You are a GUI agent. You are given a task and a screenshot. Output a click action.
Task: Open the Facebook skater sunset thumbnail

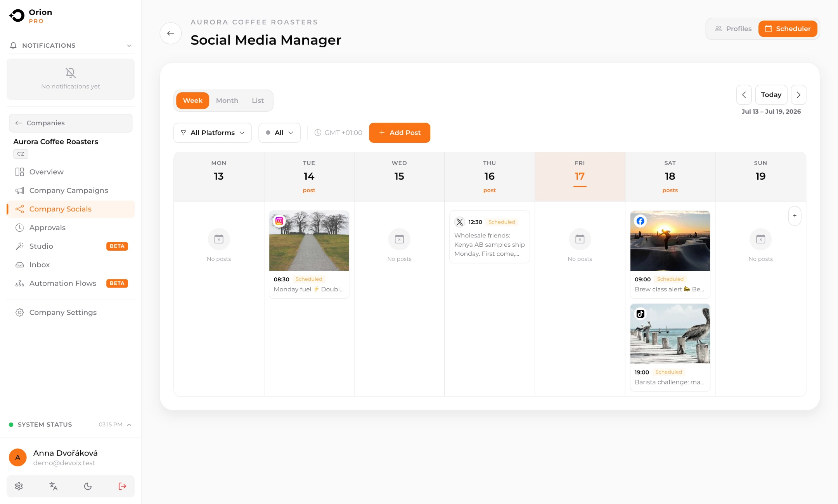point(670,241)
